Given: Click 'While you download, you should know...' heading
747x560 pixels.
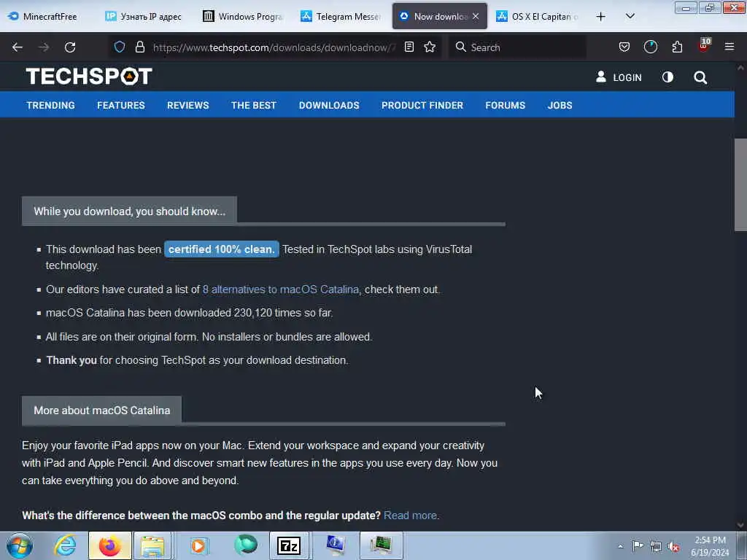Looking at the screenshot, I should (130, 211).
